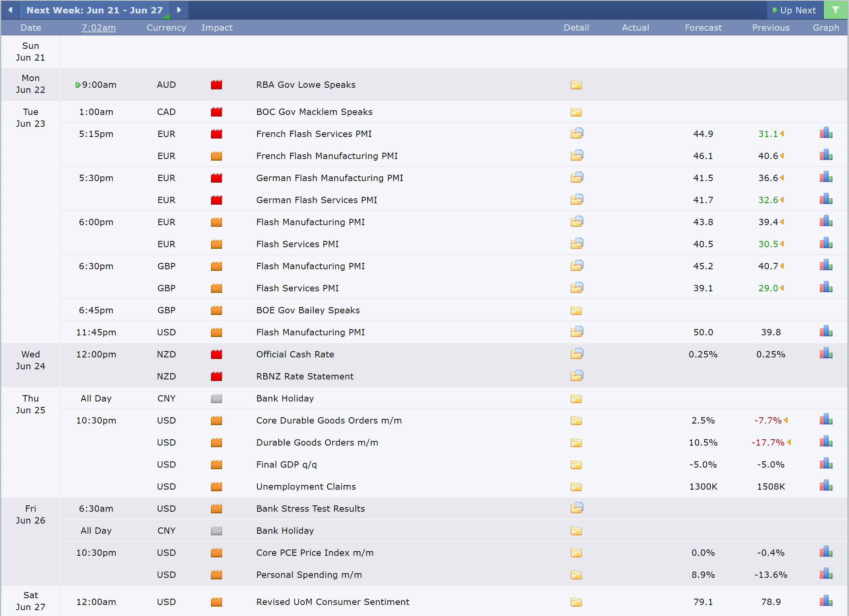This screenshot has width=849, height=616.
Task: Show graph for EUR Flash Manufacturing PMI
Action: (826, 221)
